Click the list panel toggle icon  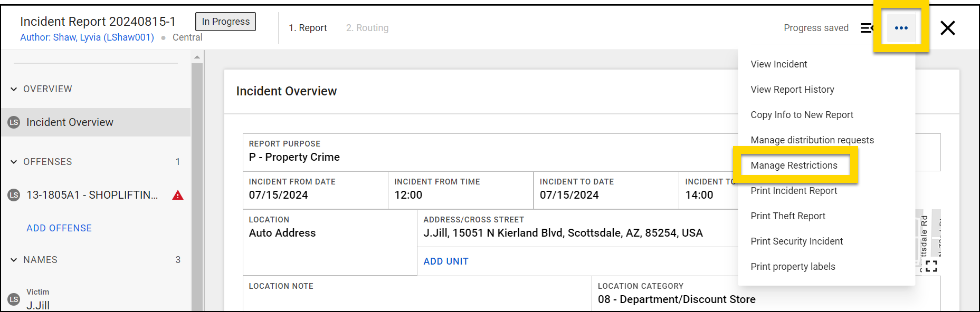[x=867, y=28]
